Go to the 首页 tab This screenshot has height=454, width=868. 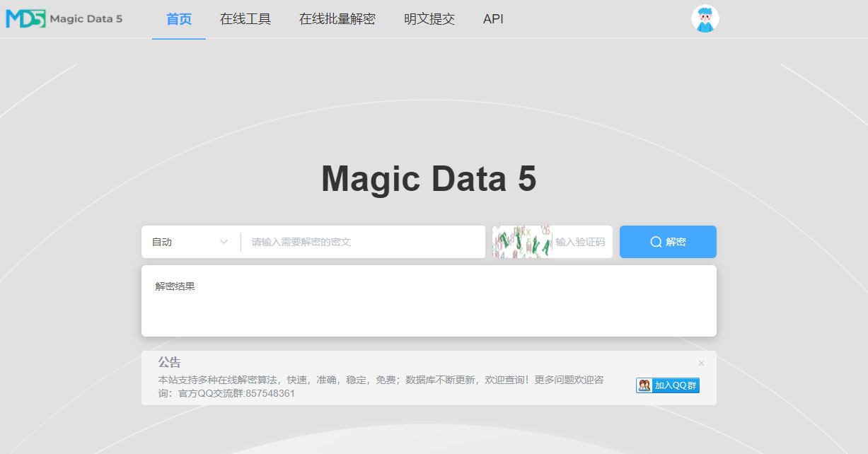pyautogui.click(x=179, y=19)
